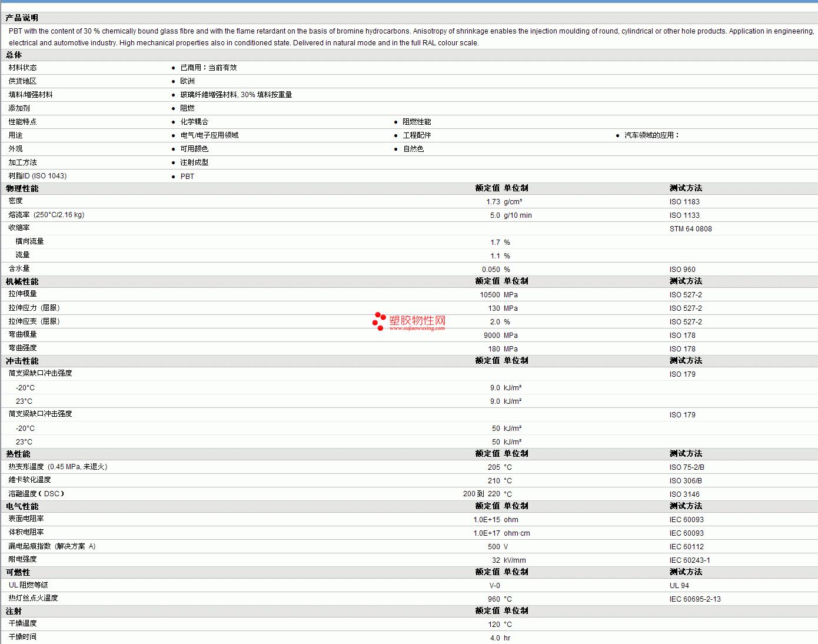Click the 化学耦合 feature entry
Screen dimensions: 818x644
coord(194,122)
